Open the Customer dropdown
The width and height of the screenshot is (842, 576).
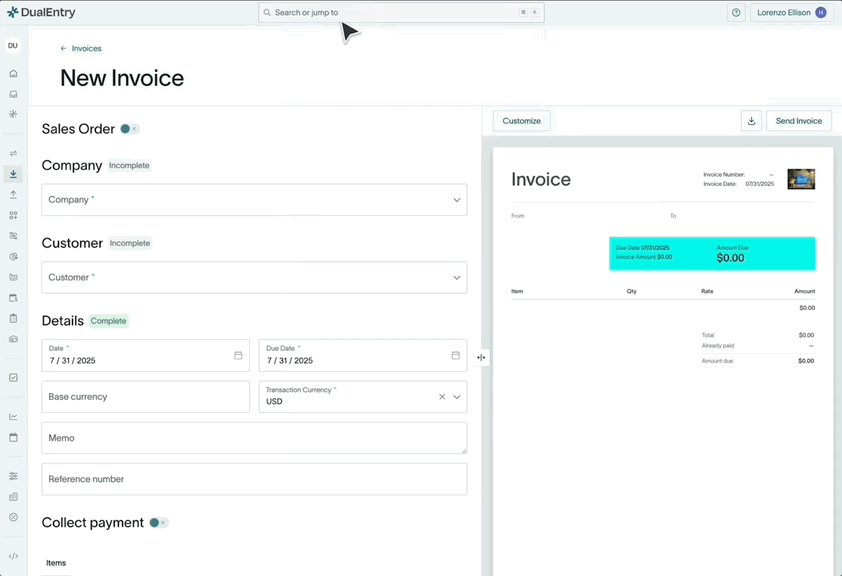pyautogui.click(x=253, y=277)
